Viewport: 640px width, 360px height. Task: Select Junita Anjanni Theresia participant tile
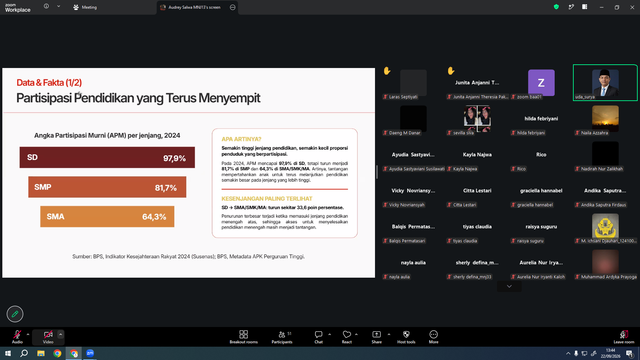tap(477, 82)
